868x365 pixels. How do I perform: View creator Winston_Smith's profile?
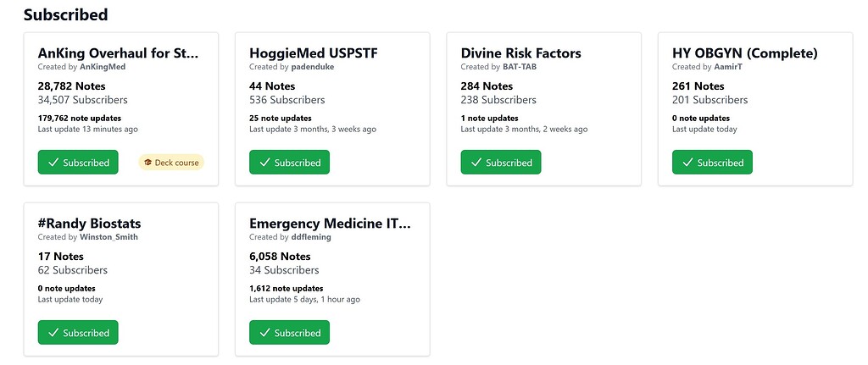[x=109, y=237]
